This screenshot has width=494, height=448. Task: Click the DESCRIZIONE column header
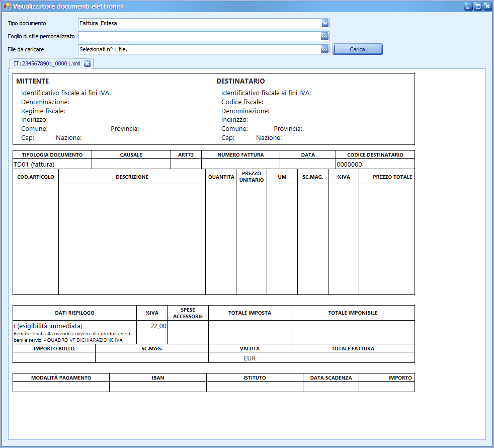[132, 177]
